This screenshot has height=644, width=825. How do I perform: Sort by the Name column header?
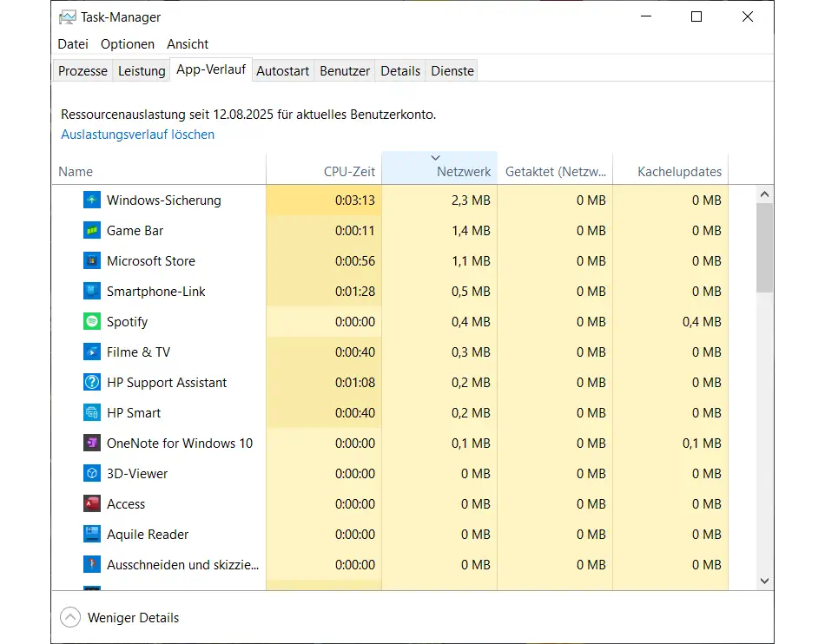point(159,168)
